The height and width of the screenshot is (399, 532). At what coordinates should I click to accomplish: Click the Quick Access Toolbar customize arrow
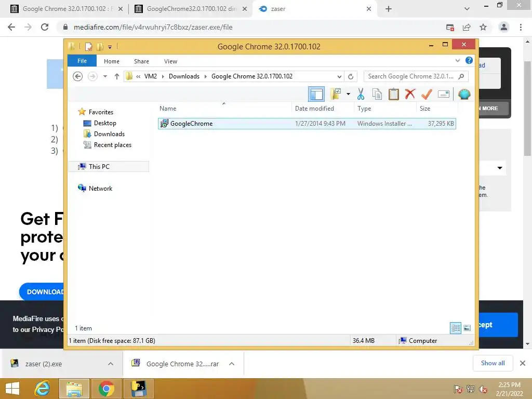[110, 47]
